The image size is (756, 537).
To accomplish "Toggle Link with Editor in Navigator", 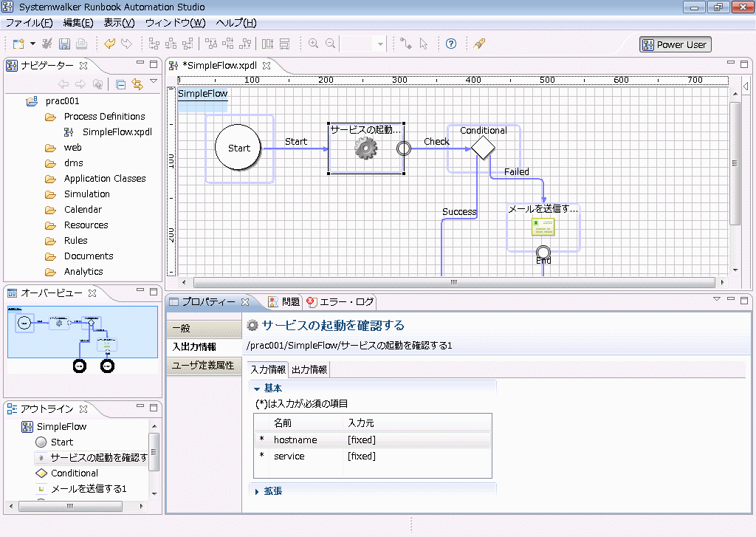I will [137, 84].
